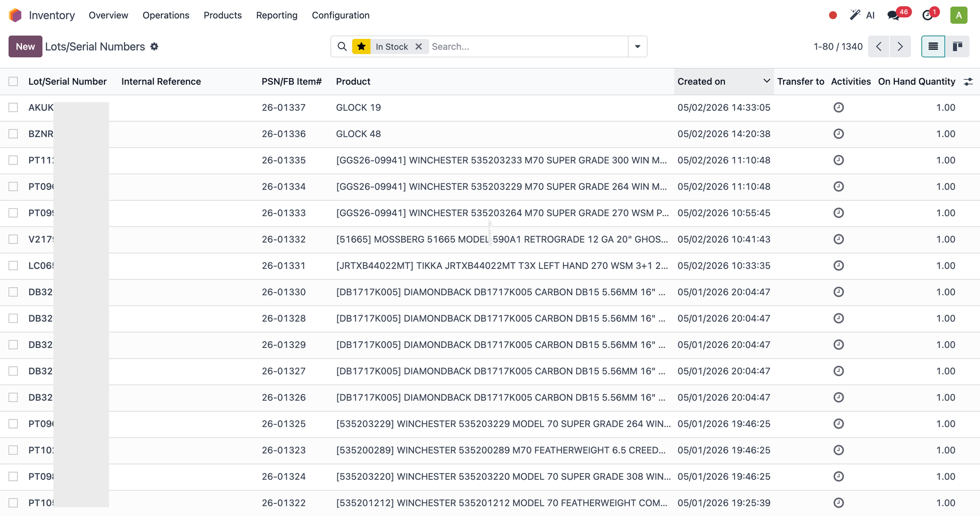Click into the Search input field
The height and width of the screenshot is (516, 980).
(528, 46)
